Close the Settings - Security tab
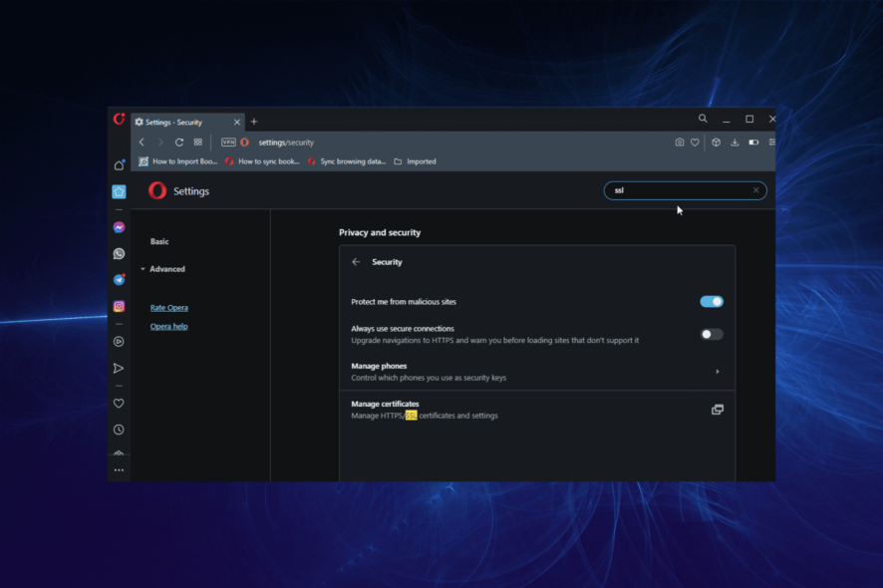 tap(237, 123)
